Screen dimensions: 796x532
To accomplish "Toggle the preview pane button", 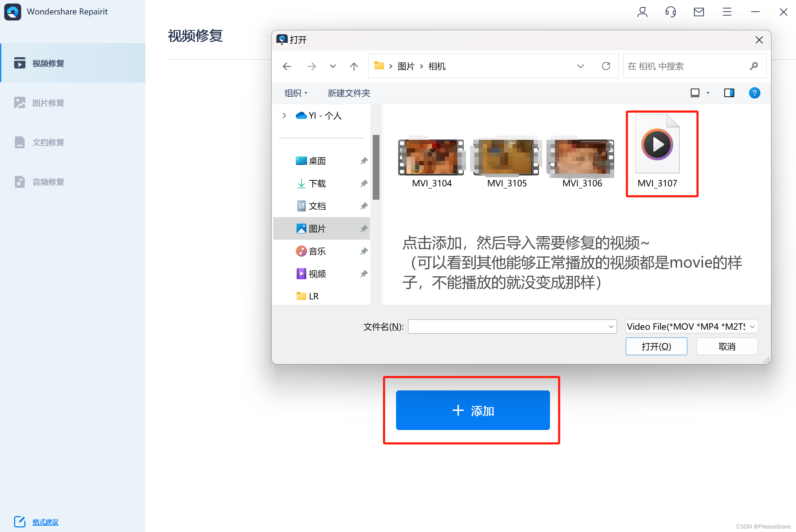I will 729,93.
